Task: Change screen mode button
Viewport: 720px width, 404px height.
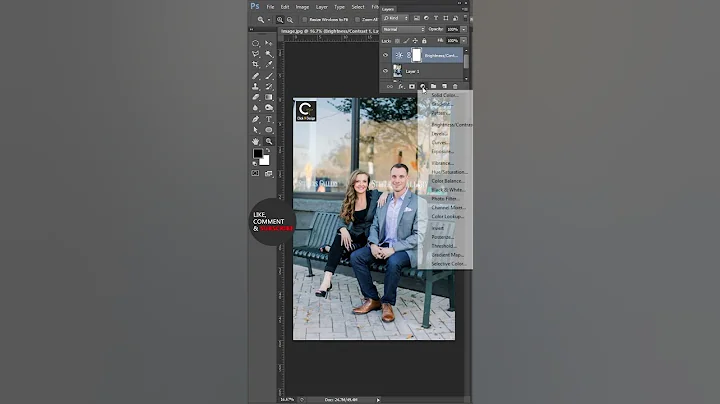Action: 269,174
